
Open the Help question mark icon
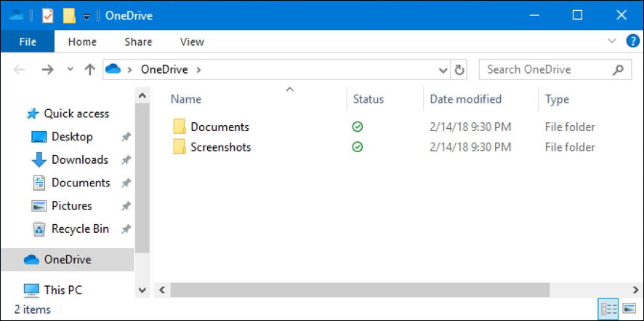[x=632, y=41]
